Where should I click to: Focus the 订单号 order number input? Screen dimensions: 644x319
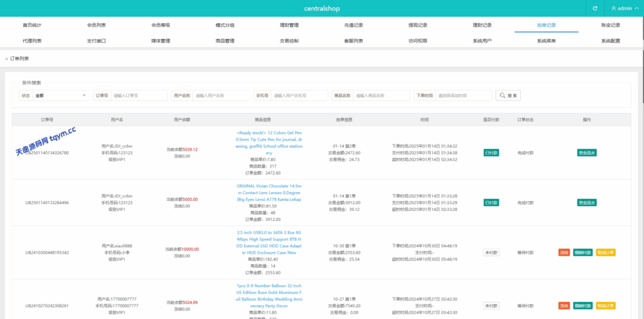(x=139, y=95)
